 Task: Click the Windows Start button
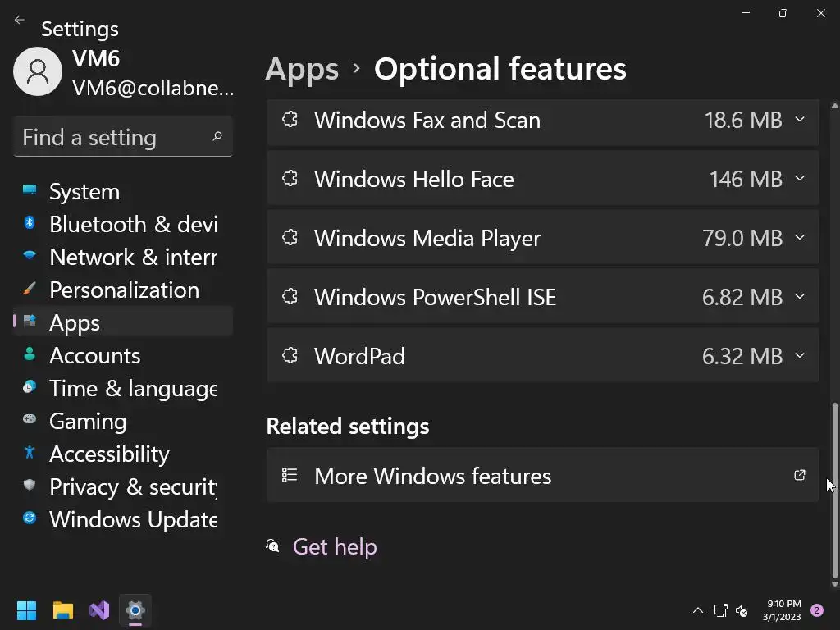(x=27, y=610)
